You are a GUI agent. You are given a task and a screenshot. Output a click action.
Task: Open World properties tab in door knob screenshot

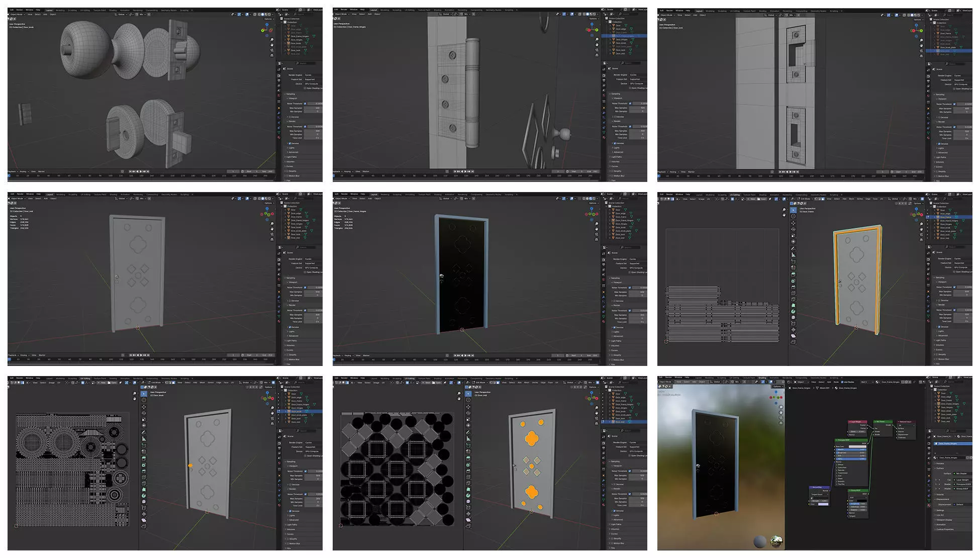(x=279, y=96)
